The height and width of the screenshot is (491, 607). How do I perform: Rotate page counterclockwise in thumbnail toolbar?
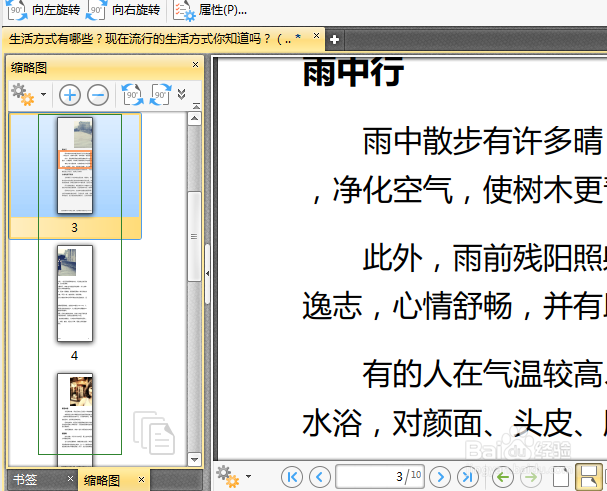(x=132, y=94)
